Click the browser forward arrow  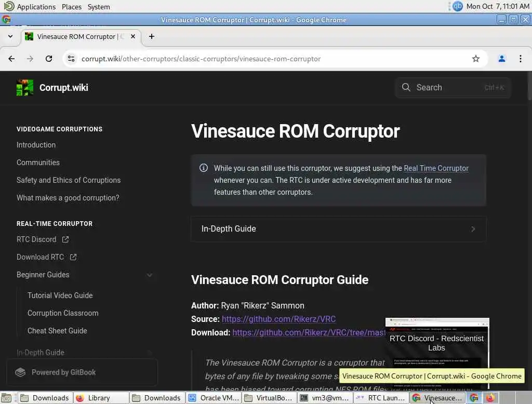[x=30, y=59]
